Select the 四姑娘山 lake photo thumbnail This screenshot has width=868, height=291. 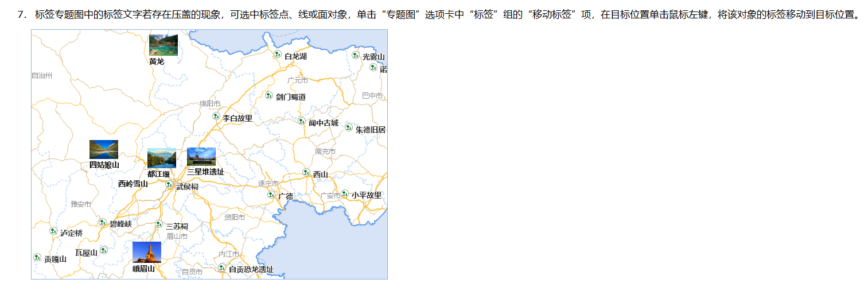click(x=104, y=149)
